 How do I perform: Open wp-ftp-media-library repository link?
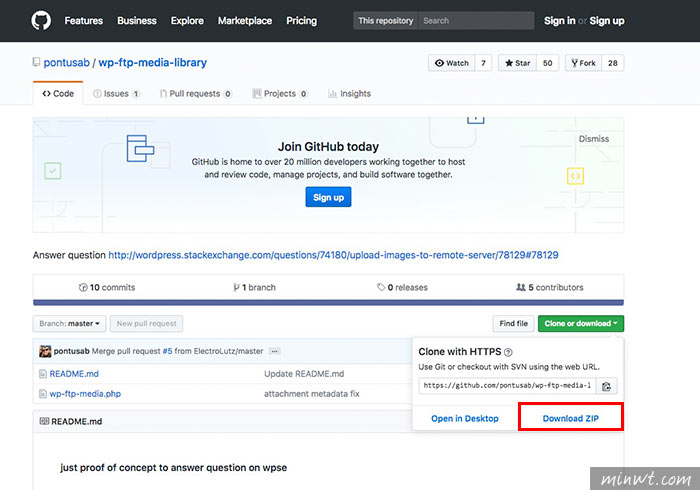(x=153, y=62)
